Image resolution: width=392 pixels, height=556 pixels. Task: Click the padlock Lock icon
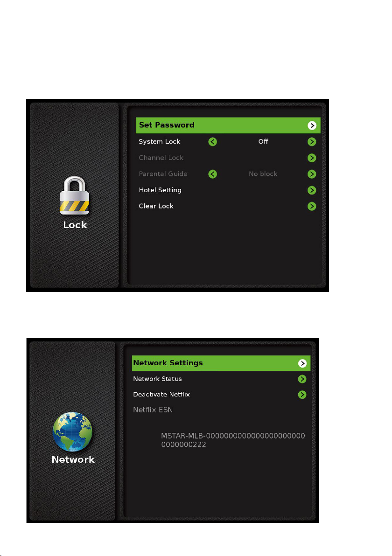[x=75, y=195]
